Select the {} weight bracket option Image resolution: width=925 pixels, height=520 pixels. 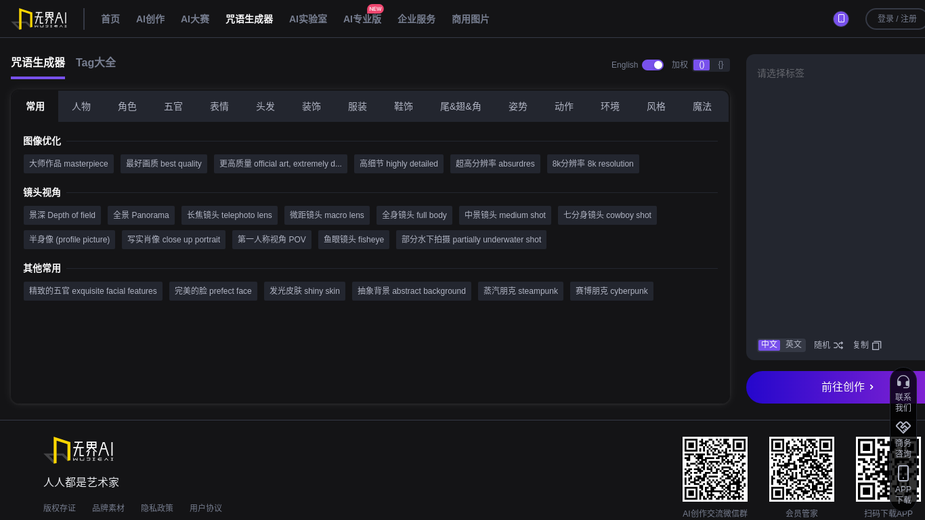tap(720, 65)
